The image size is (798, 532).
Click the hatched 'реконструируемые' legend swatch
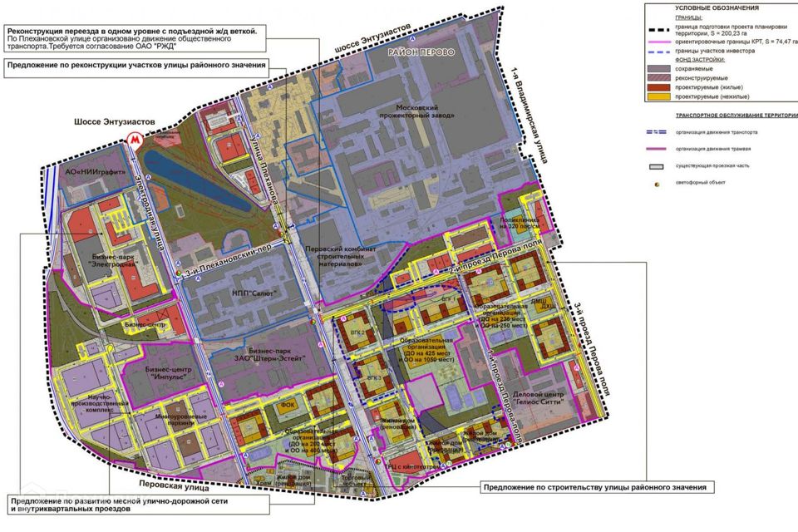[x=658, y=78]
